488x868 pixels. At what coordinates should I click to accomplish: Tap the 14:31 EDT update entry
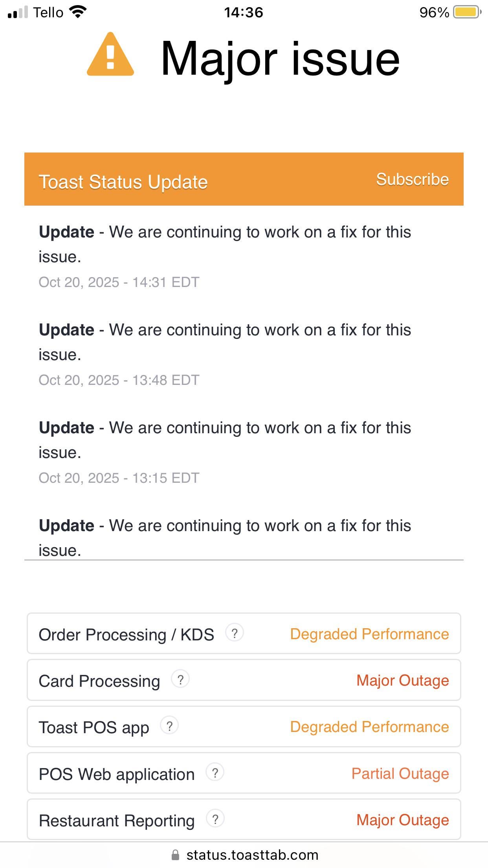pyautogui.click(x=224, y=244)
